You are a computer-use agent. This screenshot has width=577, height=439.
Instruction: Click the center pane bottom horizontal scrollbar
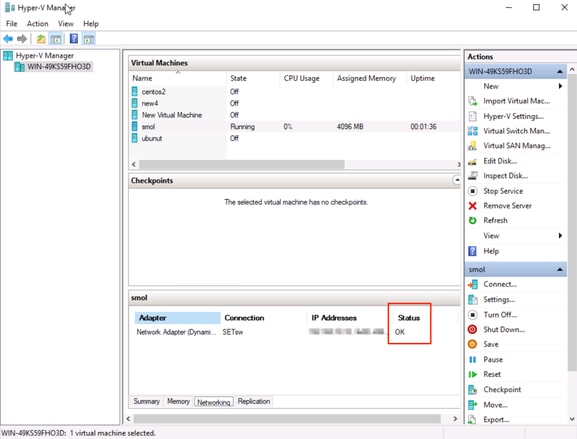pos(287,419)
